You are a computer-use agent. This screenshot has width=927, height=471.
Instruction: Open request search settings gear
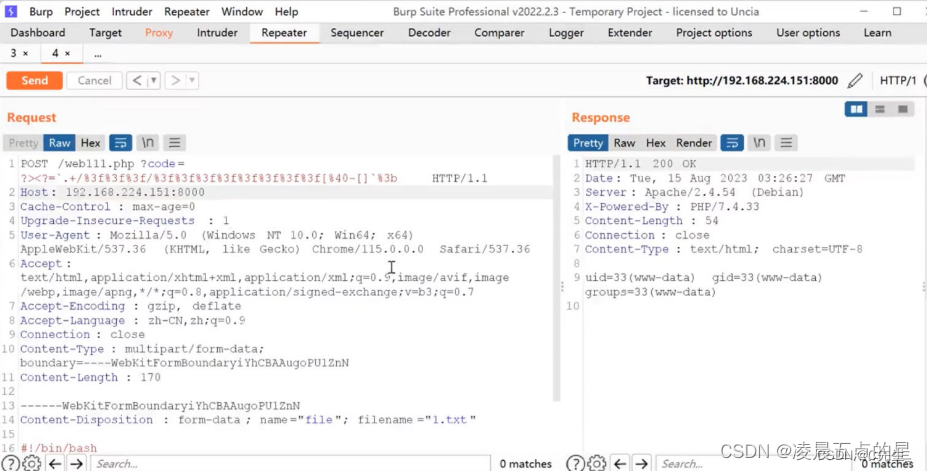tap(31, 463)
